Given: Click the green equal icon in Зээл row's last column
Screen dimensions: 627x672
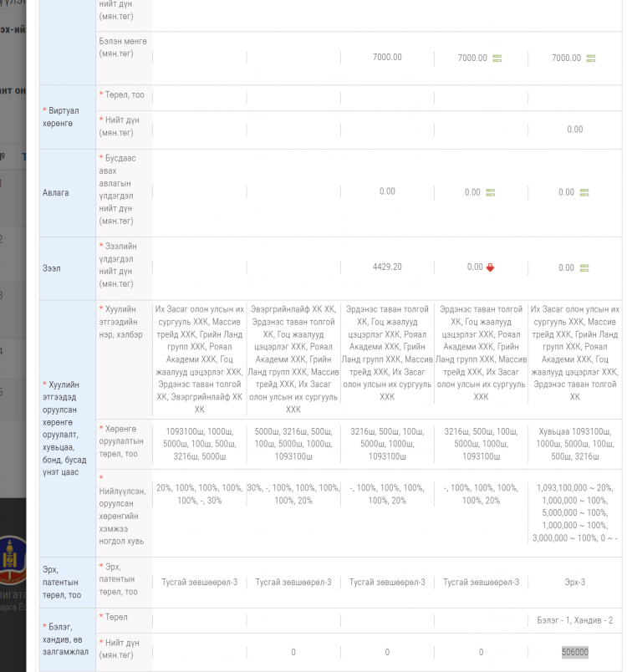Looking at the screenshot, I should tap(584, 267).
